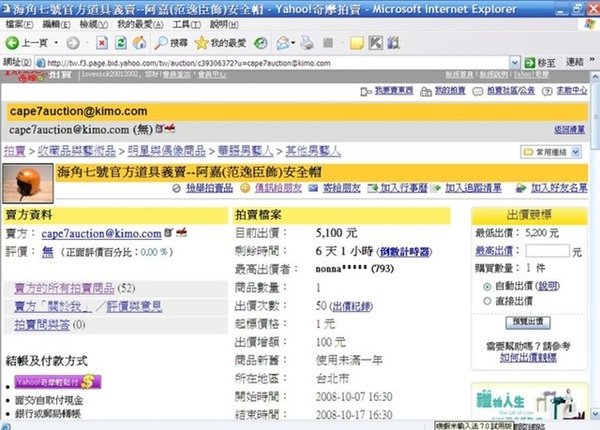Open the 拍賣社區/公告 link
This screenshot has width=600, height=430.
pos(510,91)
